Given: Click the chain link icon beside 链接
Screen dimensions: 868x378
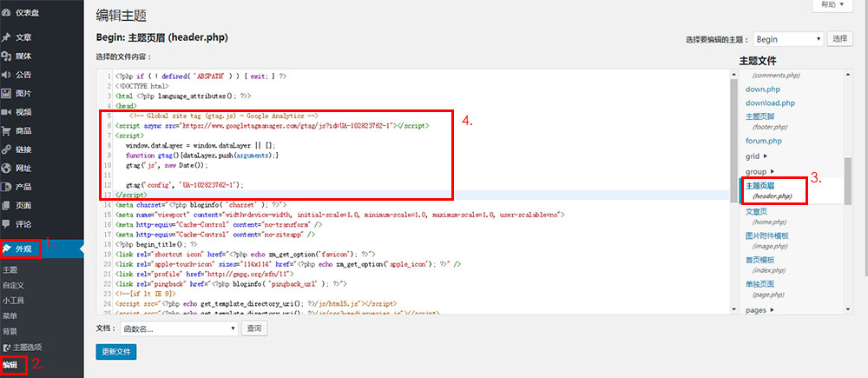Looking at the screenshot, I should [7, 149].
